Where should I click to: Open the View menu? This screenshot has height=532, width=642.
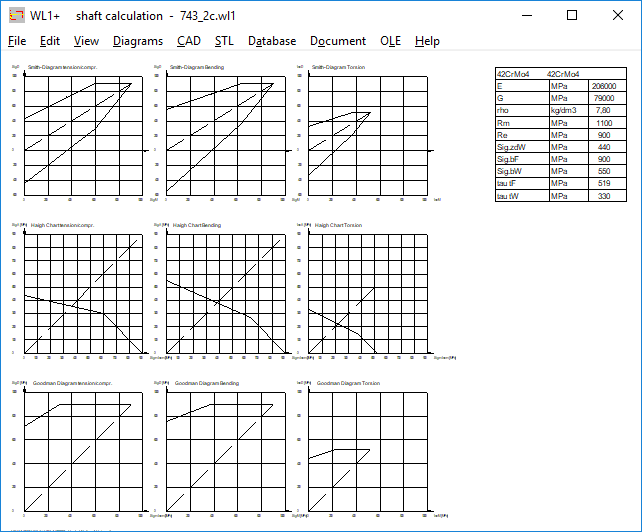point(86,41)
